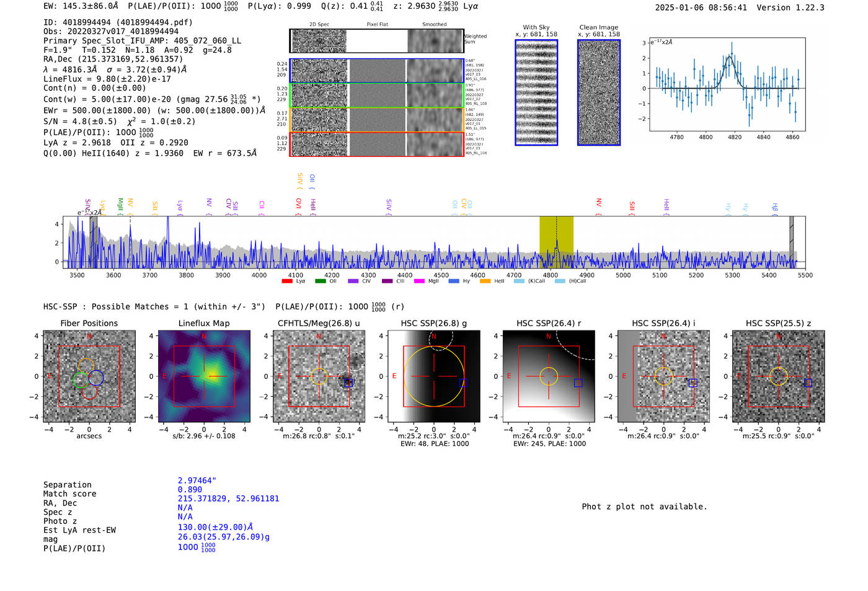The image size is (868, 591).
Task: Open the HSC SSP(25.5) z image
Action: pyautogui.click(x=779, y=376)
